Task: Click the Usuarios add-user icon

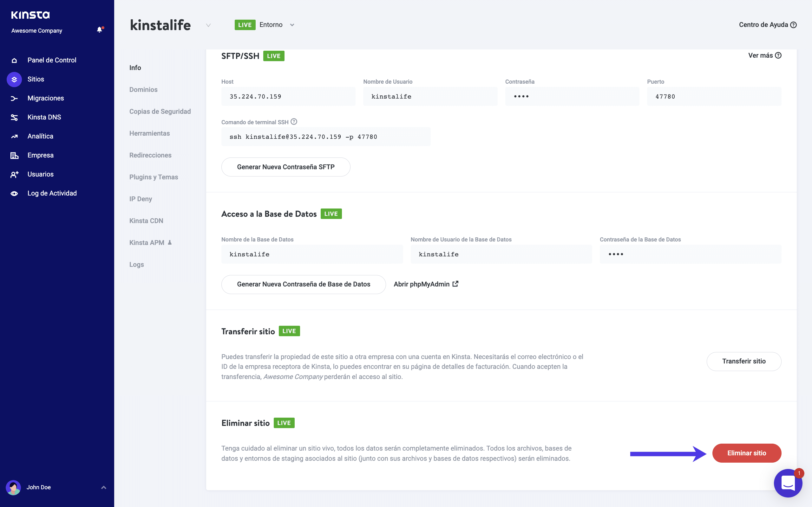Action: click(x=14, y=174)
